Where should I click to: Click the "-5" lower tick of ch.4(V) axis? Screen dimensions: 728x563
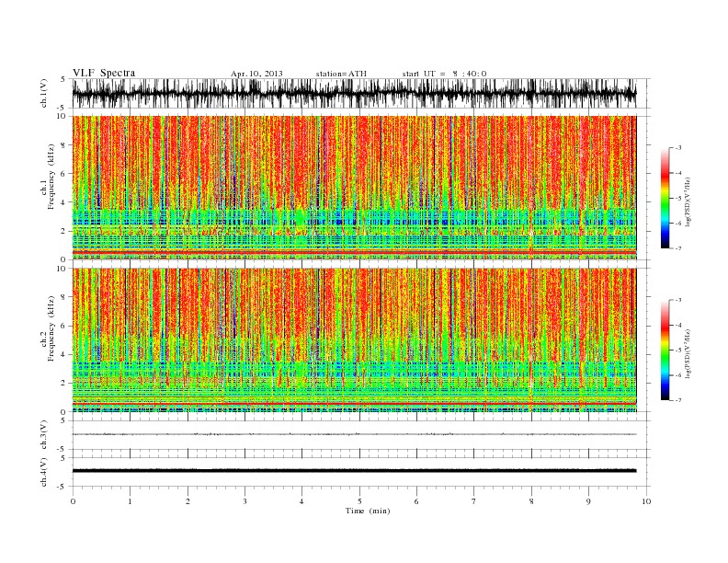63,487
